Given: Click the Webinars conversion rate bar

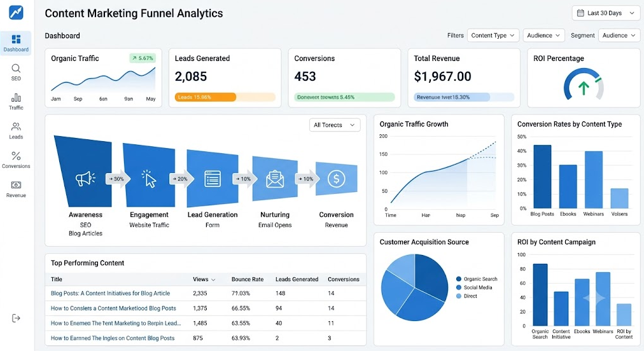Looking at the screenshot, I should point(594,180).
